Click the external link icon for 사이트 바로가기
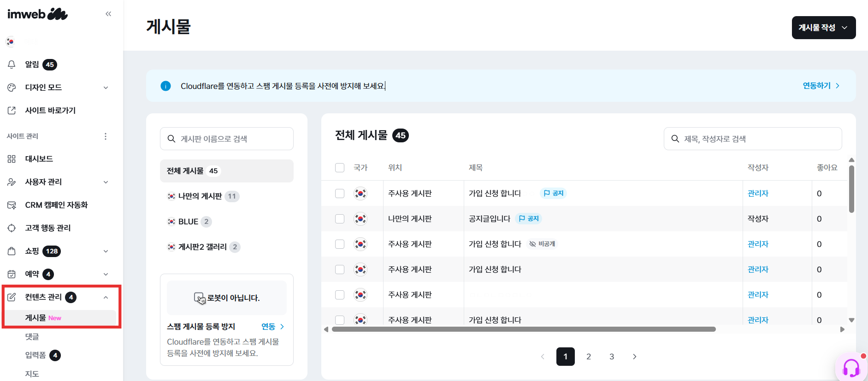The width and height of the screenshot is (868, 381). 12,111
